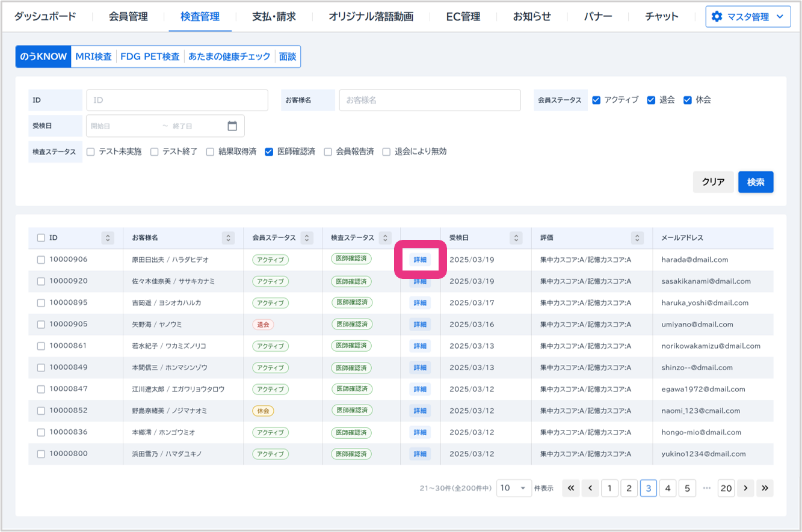This screenshot has height=532, width=802.
Task: Sort by ID column arrows
Action: (108, 238)
